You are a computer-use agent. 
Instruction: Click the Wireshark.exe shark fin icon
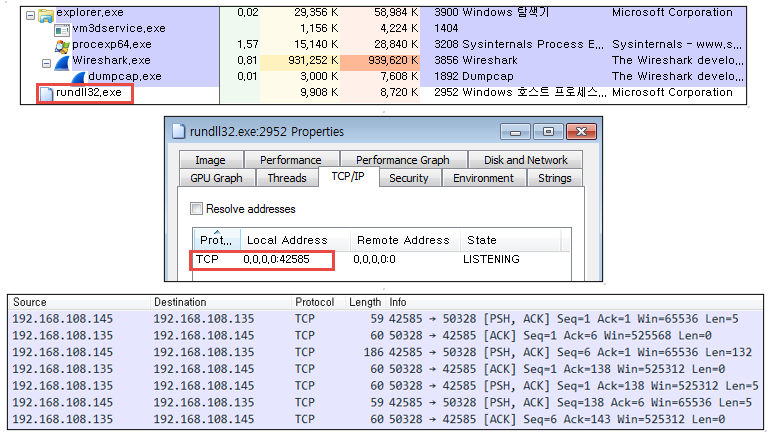point(62,62)
